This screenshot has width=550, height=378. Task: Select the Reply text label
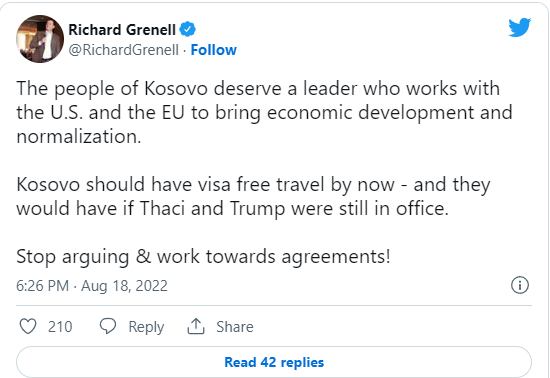point(146,327)
